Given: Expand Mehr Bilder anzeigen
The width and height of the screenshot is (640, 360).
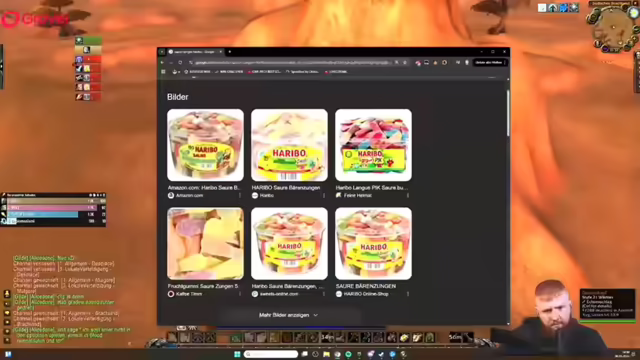Looking at the screenshot, I should pyautogui.click(x=288, y=315).
